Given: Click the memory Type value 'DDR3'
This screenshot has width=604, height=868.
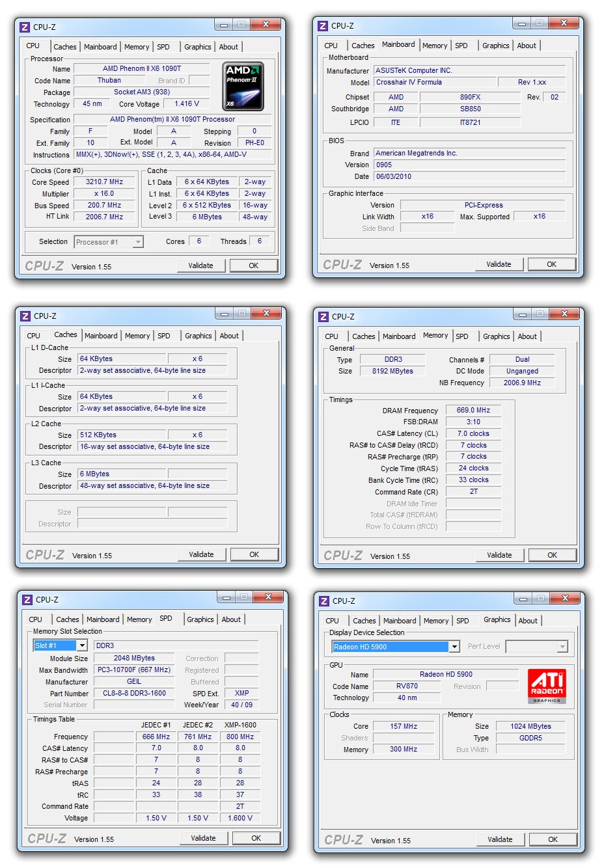Looking at the screenshot, I should (x=393, y=360).
